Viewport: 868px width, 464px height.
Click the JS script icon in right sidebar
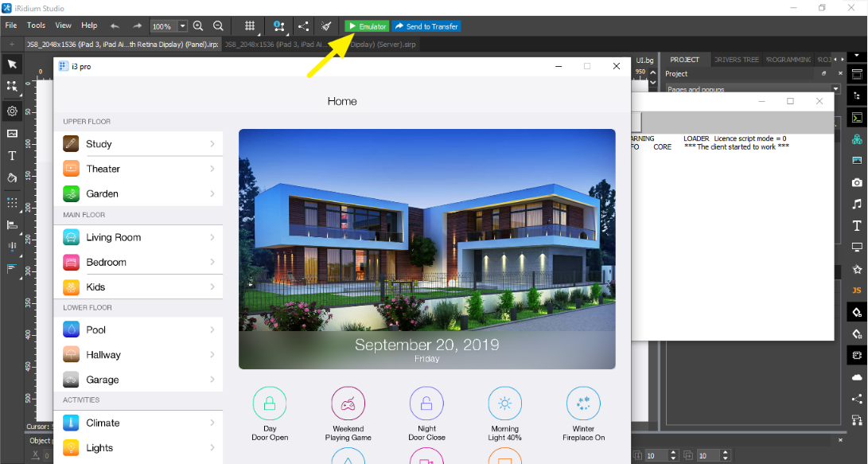[x=857, y=290]
